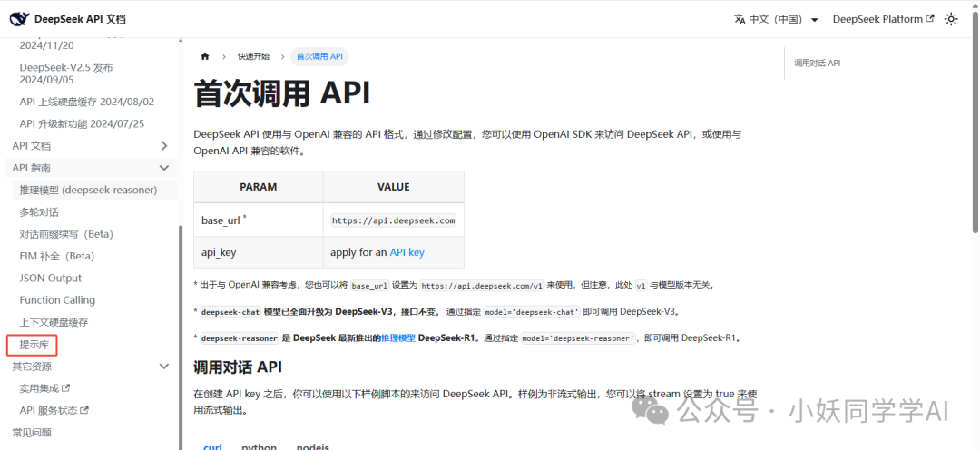Click the language translate icon
The image size is (980, 450).
coord(740,19)
